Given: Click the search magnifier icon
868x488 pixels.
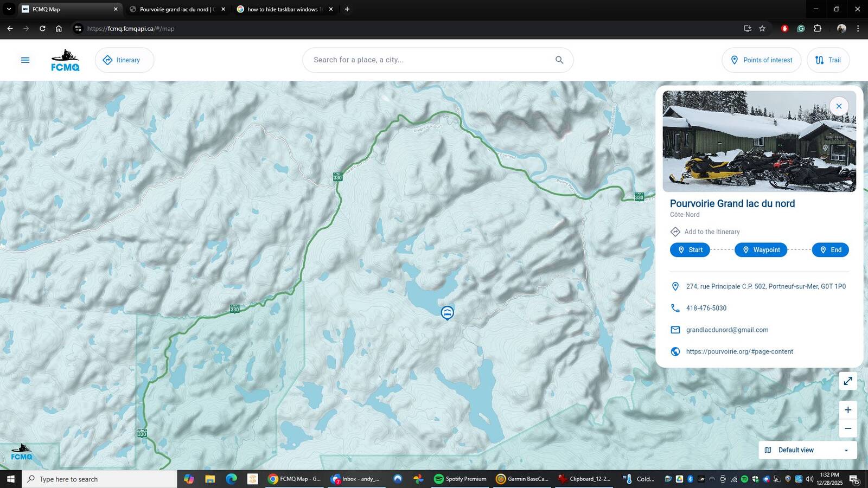Looking at the screenshot, I should pos(558,60).
